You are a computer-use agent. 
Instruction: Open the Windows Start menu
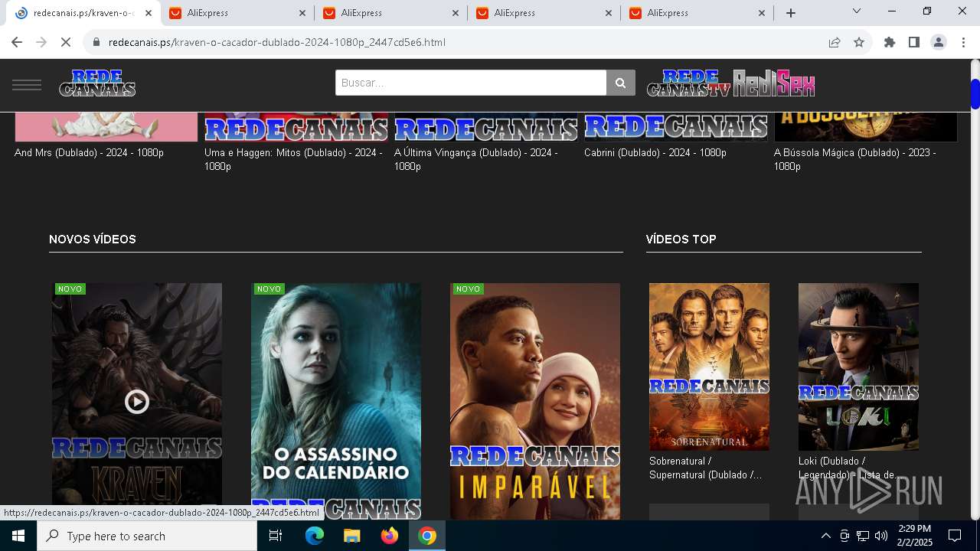point(18,536)
